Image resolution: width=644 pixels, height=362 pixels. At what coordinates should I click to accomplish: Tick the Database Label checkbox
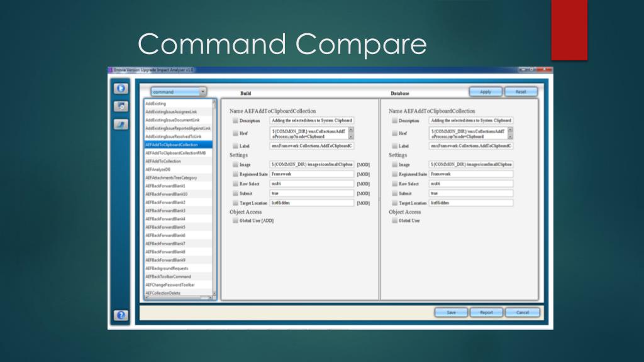pos(395,146)
